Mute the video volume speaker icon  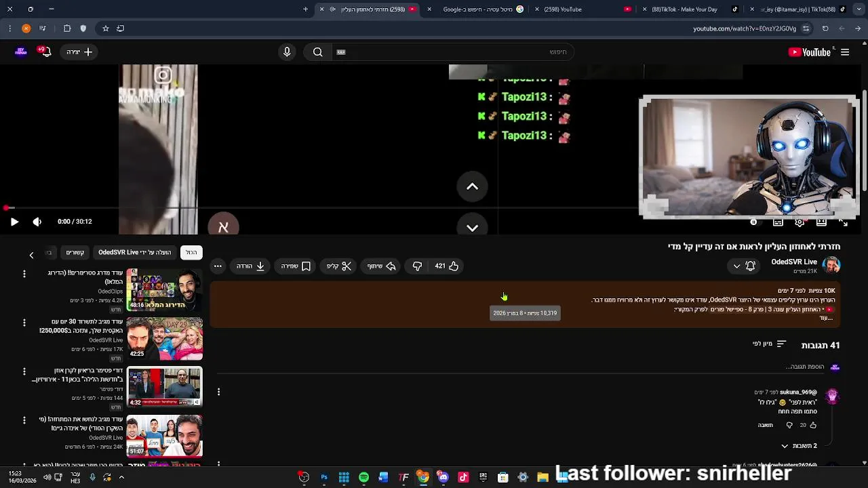pyautogui.click(x=37, y=222)
